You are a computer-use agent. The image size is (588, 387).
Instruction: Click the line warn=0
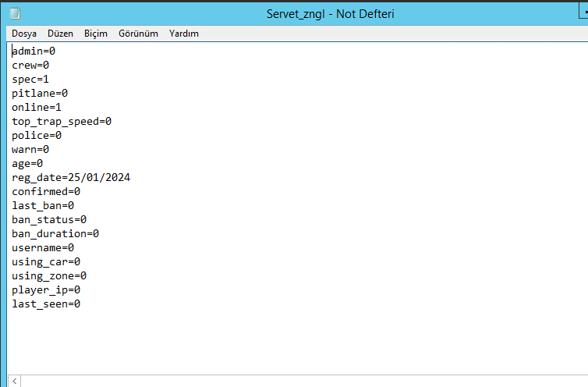30,149
